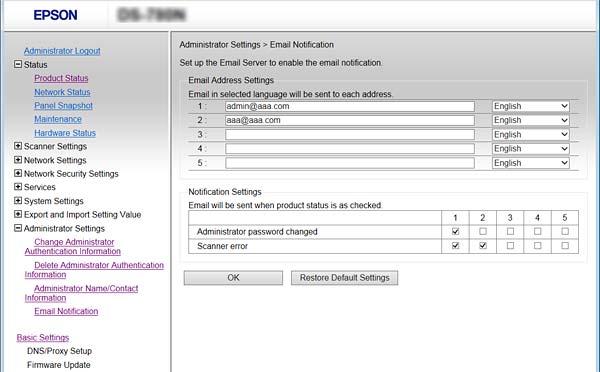Click the Administrator Settings tree label
This screenshot has width=600, height=372.
64,228
